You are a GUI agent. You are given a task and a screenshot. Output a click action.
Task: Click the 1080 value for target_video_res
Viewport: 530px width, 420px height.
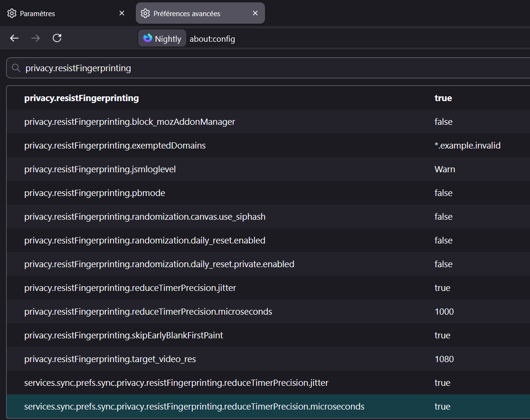click(x=444, y=359)
